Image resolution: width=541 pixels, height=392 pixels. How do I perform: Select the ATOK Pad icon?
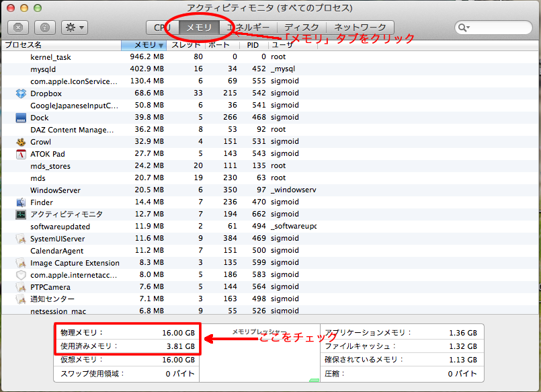21,154
